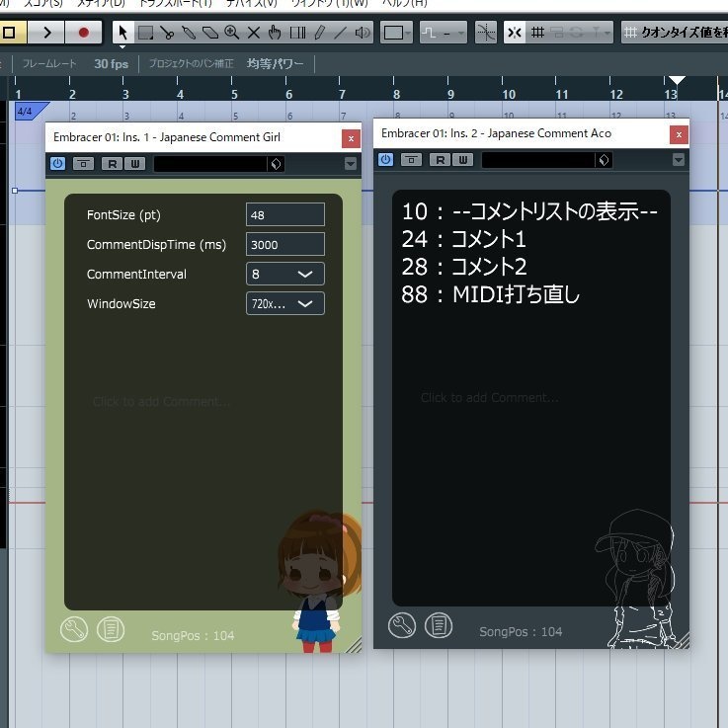
Task: Select the Line tool
Action: point(341,33)
